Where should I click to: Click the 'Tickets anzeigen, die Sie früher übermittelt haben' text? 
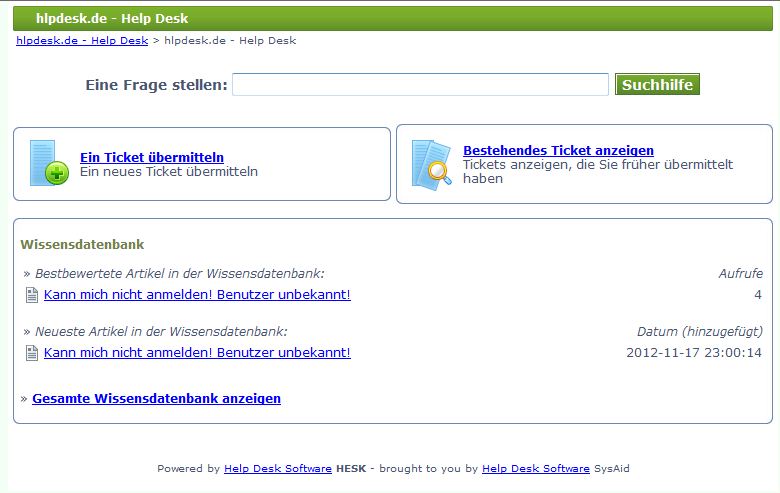597,172
